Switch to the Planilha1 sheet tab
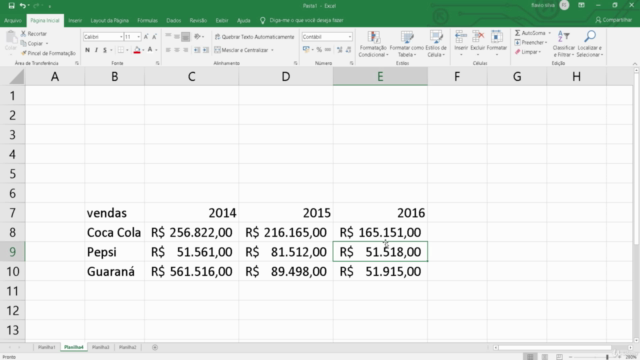Image resolution: width=640 pixels, height=360 pixels. coord(46,347)
